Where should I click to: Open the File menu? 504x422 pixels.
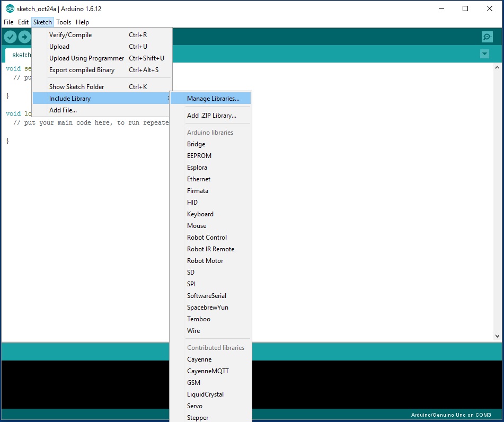8,22
